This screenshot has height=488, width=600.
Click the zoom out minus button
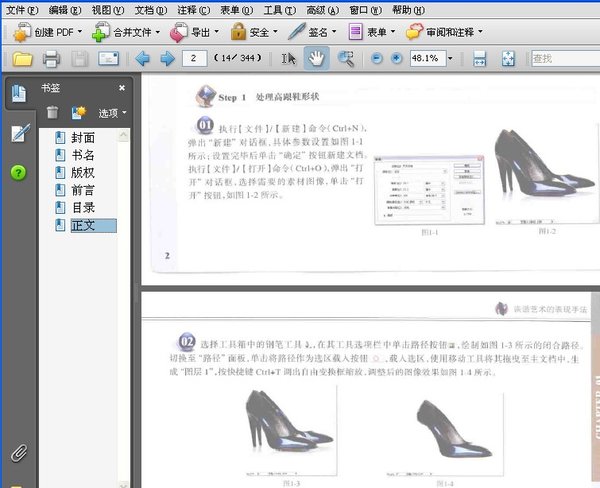[377, 58]
